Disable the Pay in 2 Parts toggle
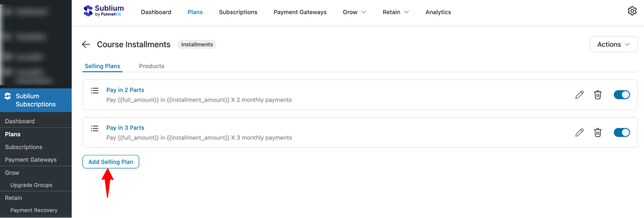This screenshot has height=218, width=644. tap(621, 95)
